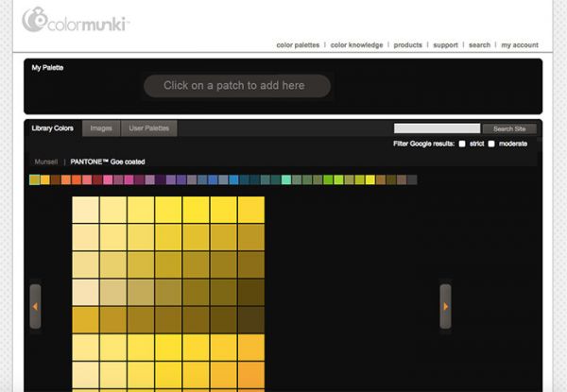Screen dimensions: 567x392
Task: Enable the strict Google filter checkbox
Action: point(462,144)
